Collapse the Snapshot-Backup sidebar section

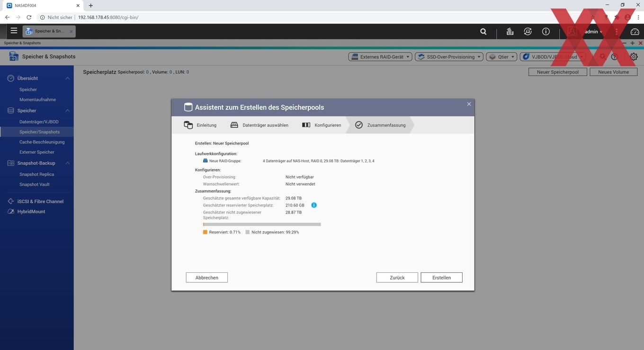pos(68,163)
